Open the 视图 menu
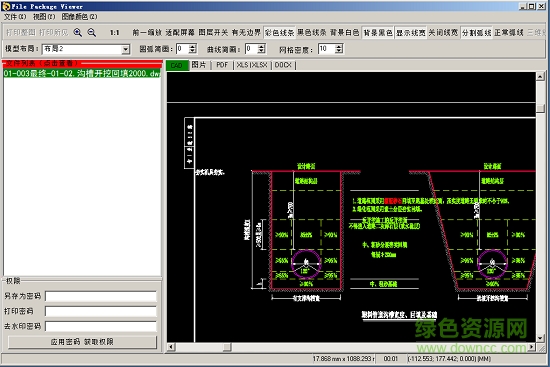 pos(44,16)
